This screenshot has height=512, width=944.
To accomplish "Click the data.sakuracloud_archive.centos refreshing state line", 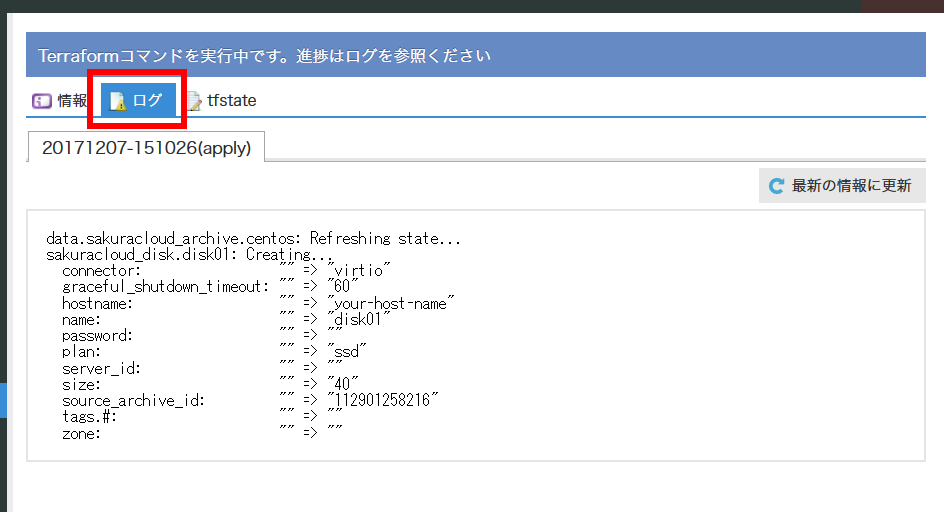I will point(254,239).
